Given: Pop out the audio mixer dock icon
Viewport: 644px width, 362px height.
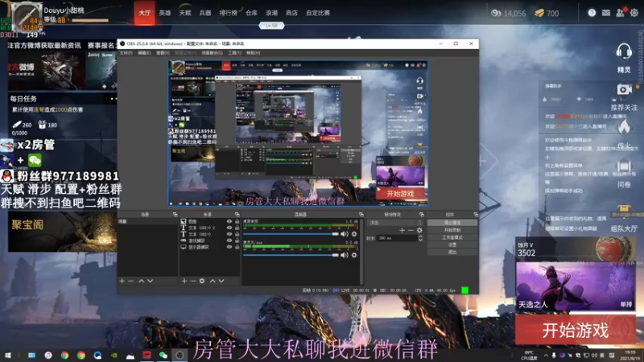Looking at the screenshot, I should click(x=361, y=214).
